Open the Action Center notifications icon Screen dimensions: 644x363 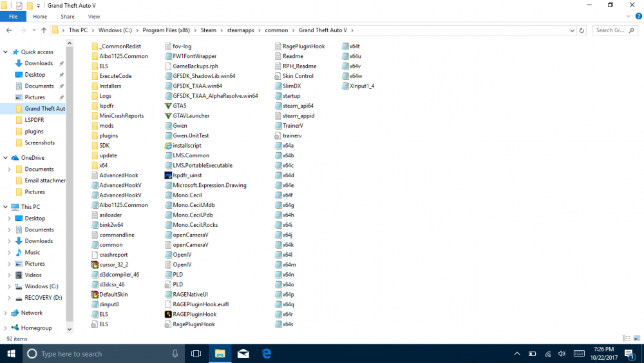coord(630,353)
